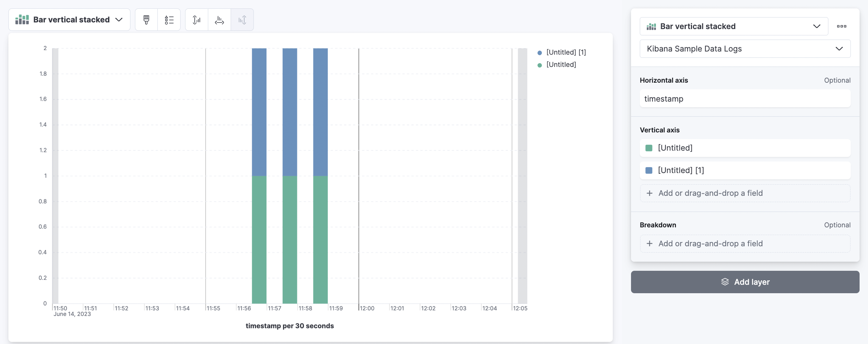
Task: Click the green bar segment at 11:57
Action: point(290,240)
